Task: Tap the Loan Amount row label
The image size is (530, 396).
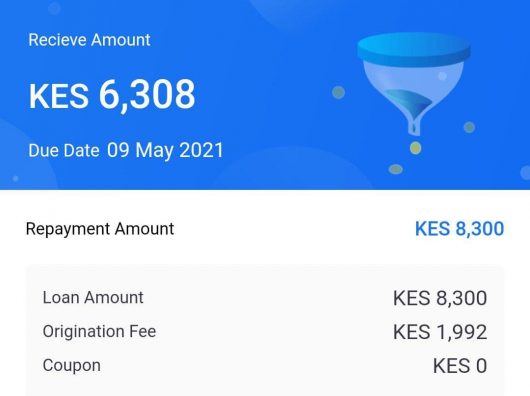Action: (93, 298)
